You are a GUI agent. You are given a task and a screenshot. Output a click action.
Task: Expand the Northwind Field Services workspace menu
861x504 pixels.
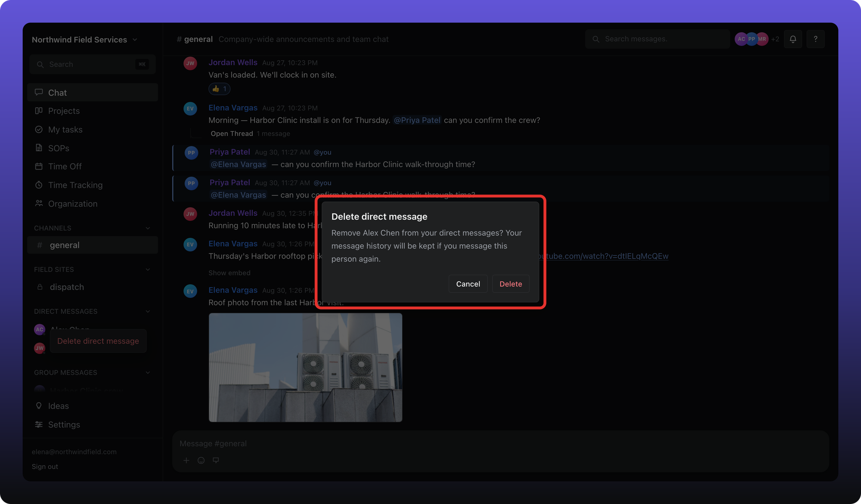click(84, 40)
